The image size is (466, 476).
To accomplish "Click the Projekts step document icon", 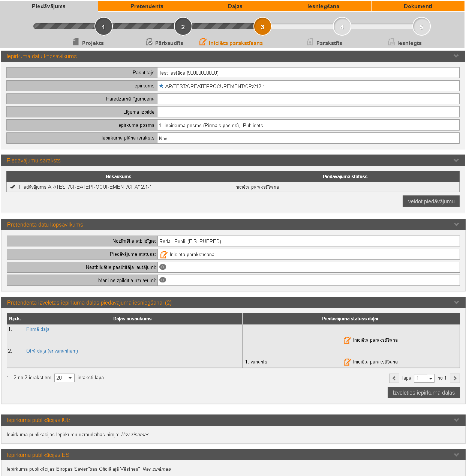I will pyautogui.click(x=76, y=42).
